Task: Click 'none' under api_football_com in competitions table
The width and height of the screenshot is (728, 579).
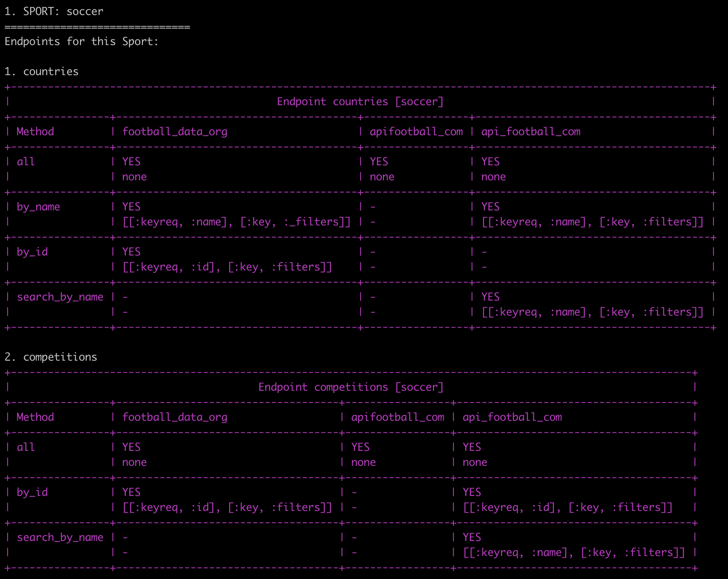Action: tap(475, 462)
